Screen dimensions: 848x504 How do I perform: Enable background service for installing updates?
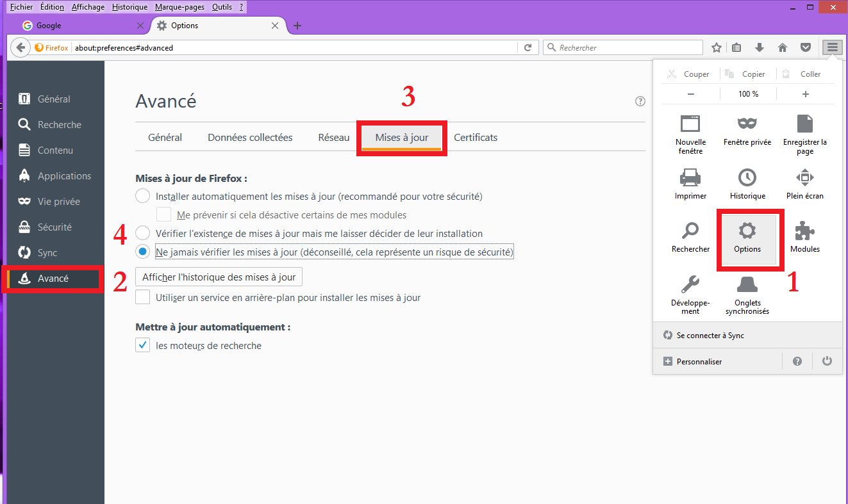pos(143,297)
